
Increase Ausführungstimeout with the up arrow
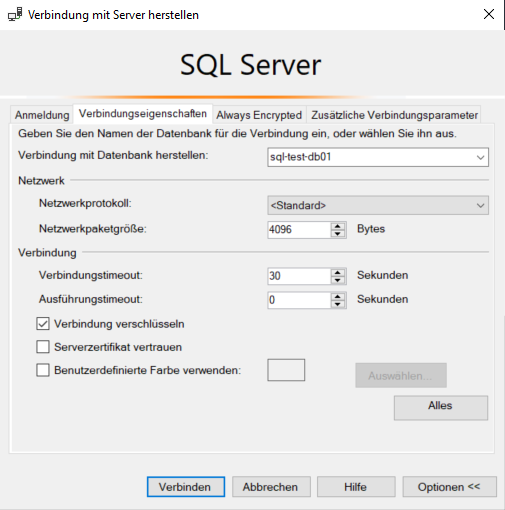coord(338,296)
